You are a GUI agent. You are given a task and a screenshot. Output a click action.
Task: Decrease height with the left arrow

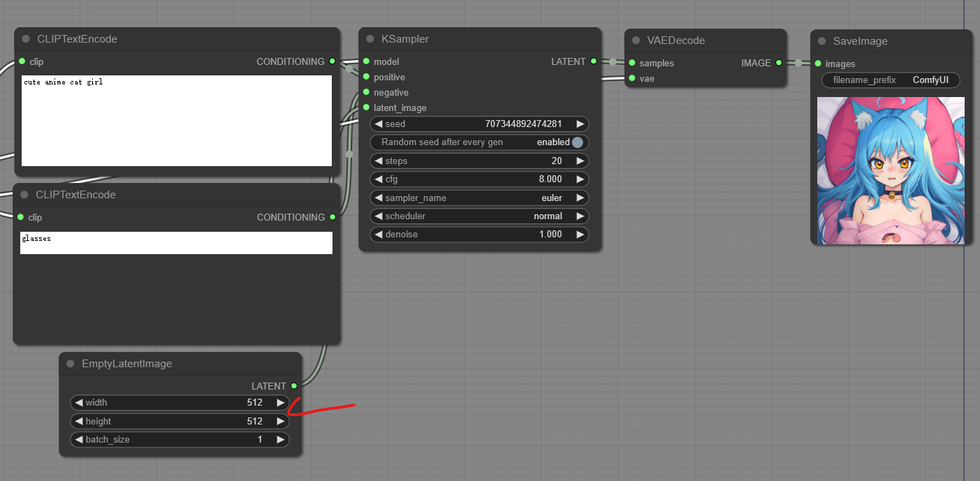click(79, 422)
